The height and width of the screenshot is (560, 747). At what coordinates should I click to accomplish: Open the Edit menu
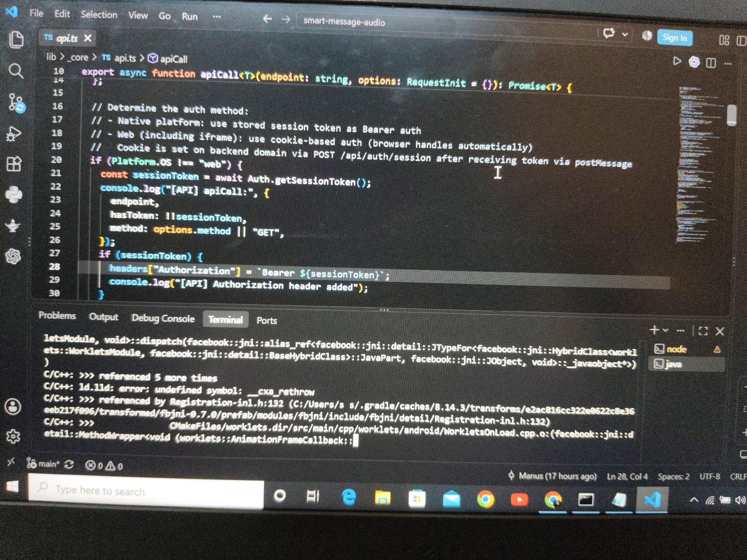click(x=62, y=14)
